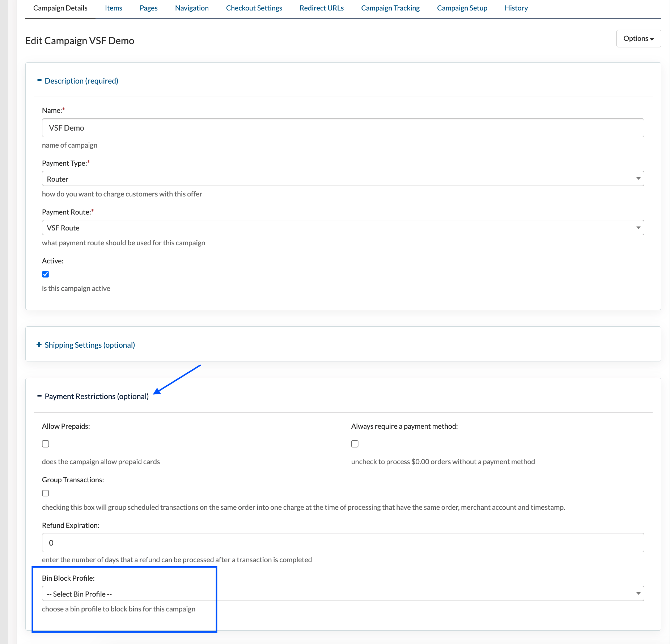Check Always require a payment method

point(355,444)
